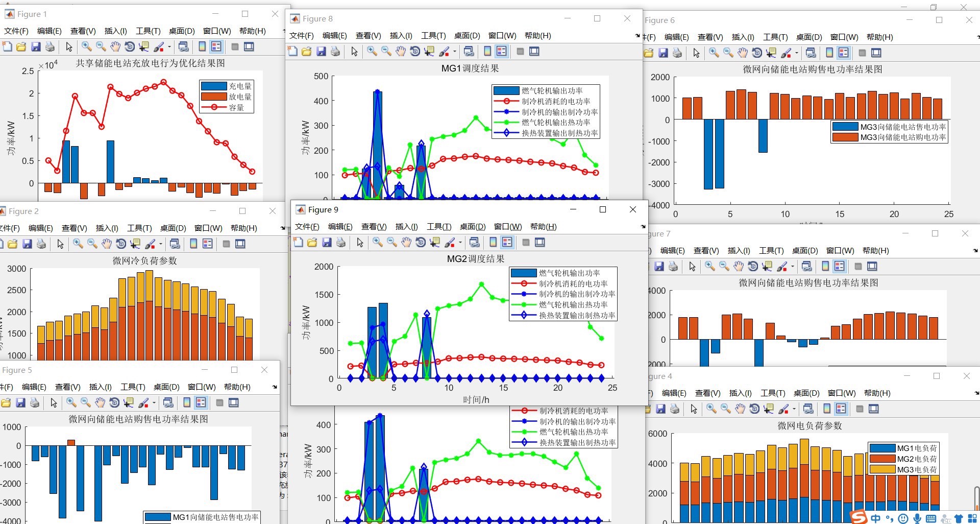
Task: Select Data Cursor tool in Figure 1
Action: (x=144, y=46)
